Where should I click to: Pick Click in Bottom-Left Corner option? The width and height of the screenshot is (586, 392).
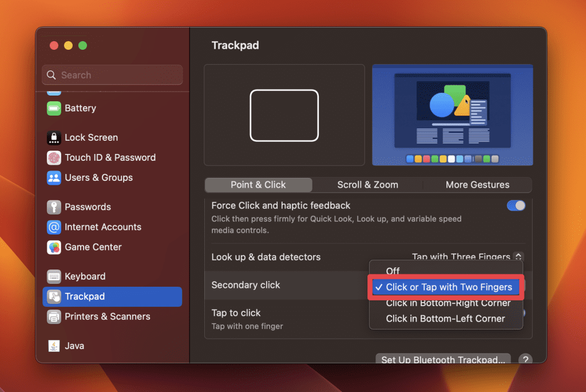[445, 319]
